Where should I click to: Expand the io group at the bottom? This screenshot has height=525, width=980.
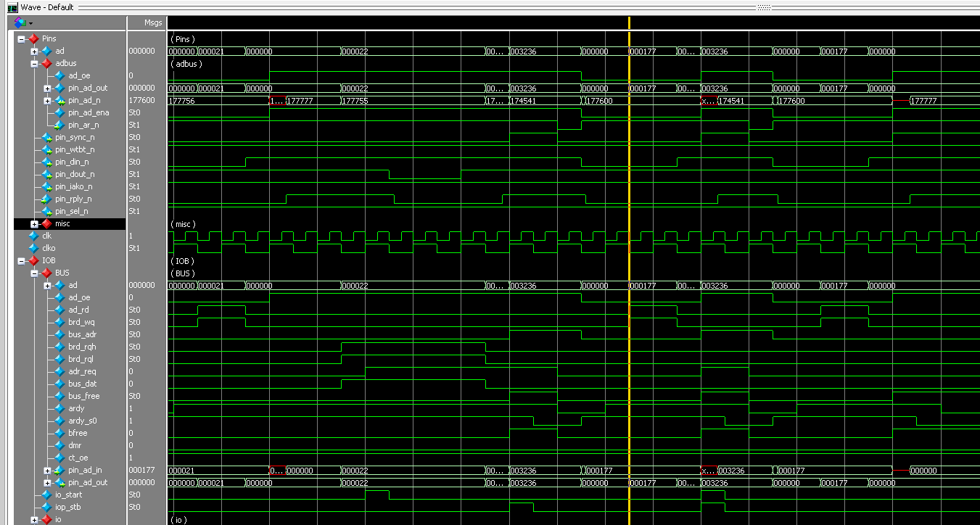[x=34, y=519]
